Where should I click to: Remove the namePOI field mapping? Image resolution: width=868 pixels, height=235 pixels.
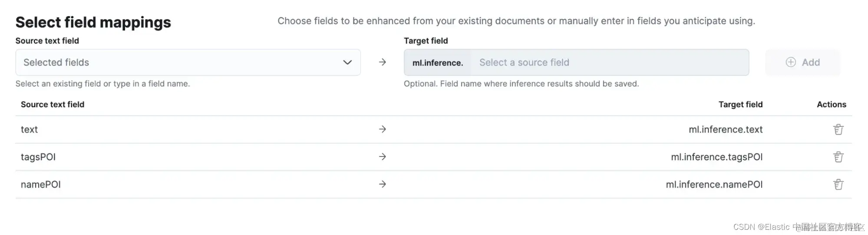coord(838,185)
